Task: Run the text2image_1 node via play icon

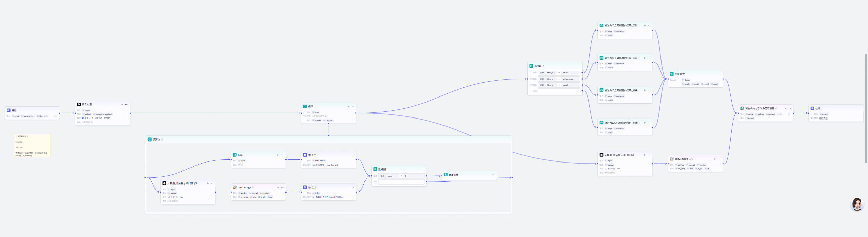Action: tap(715, 159)
